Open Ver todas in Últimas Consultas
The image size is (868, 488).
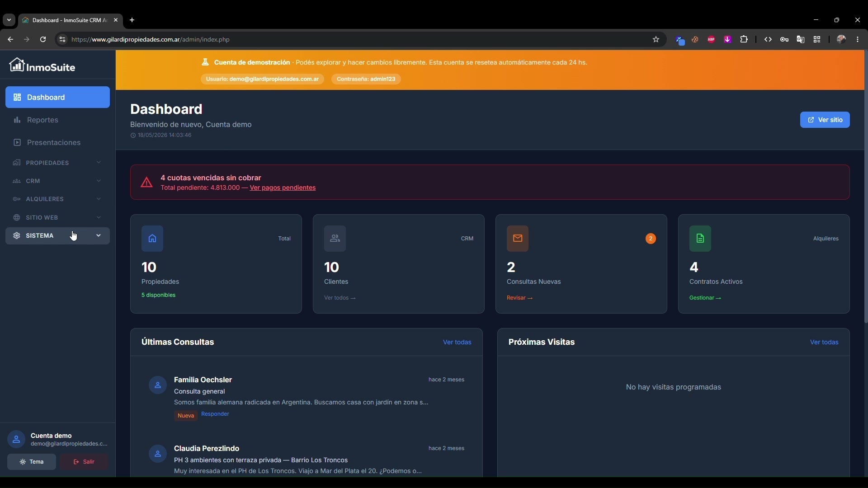457,342
